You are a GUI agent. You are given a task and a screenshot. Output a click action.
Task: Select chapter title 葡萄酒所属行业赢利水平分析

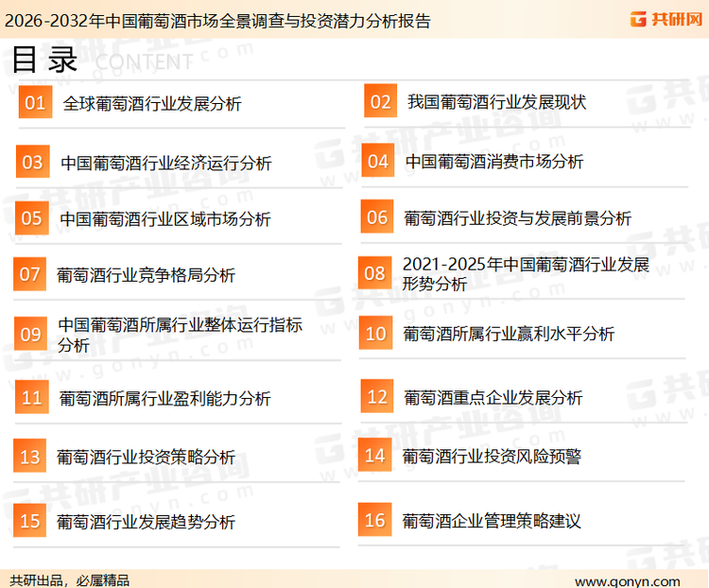click(509, 334)
